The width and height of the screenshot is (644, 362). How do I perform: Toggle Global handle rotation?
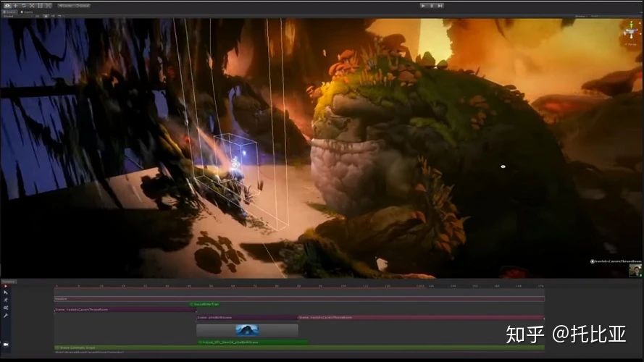click(x=83, y=6)
